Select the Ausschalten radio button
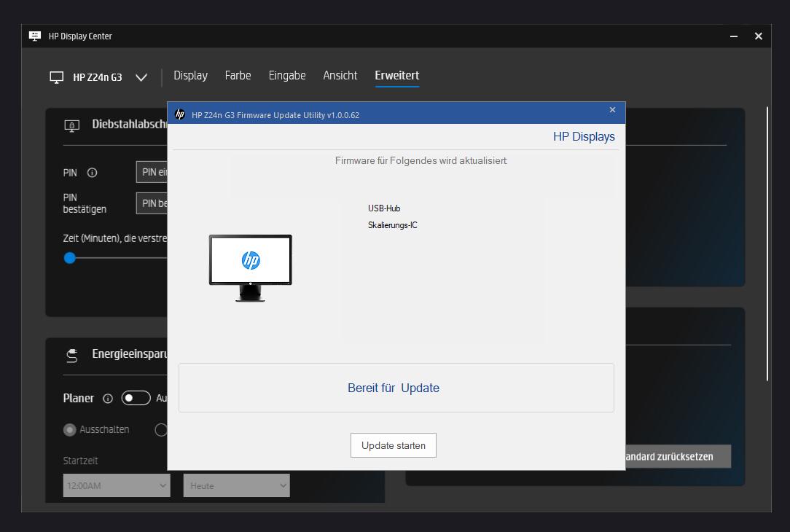 click(x=69, y=430)
